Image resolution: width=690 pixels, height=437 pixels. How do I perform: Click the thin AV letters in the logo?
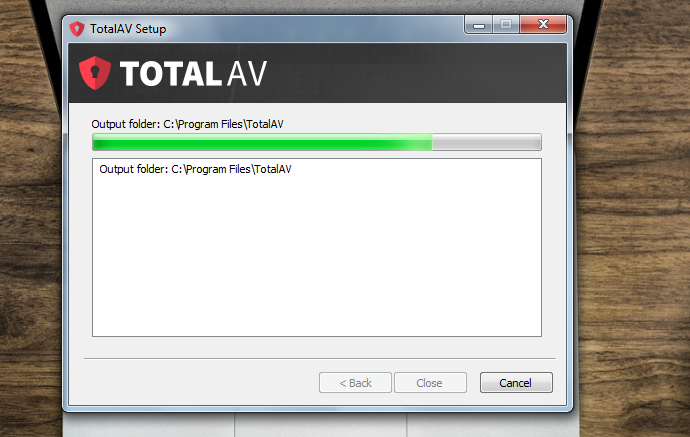coord(247,73)
